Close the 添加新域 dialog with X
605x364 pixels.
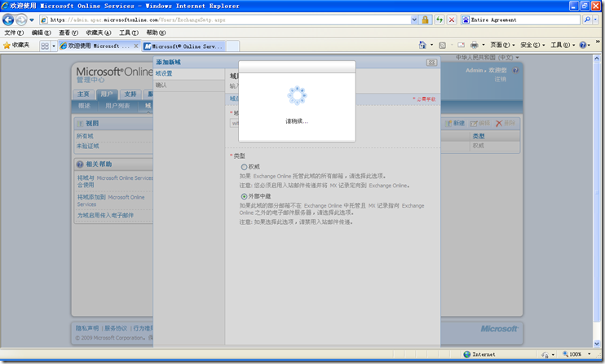431,63
